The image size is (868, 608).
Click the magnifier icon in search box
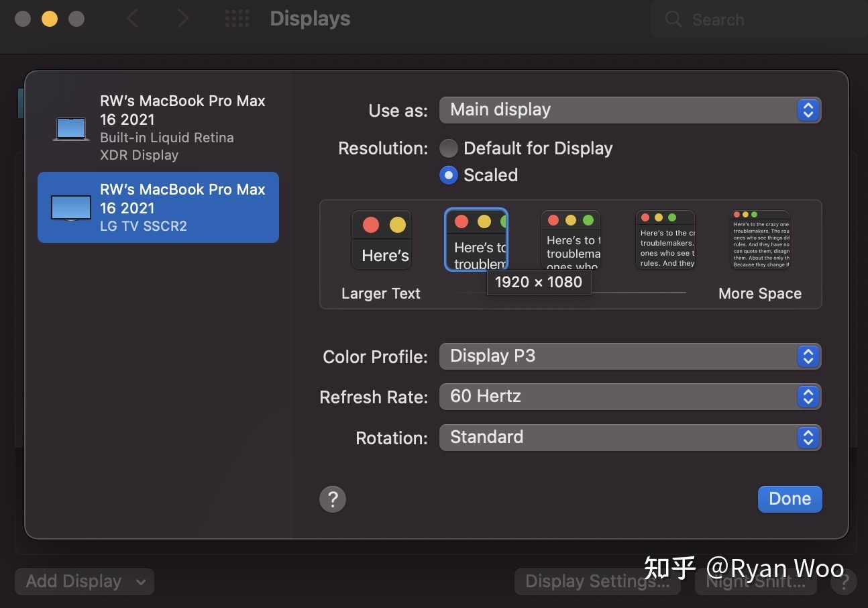pos(673,19)
